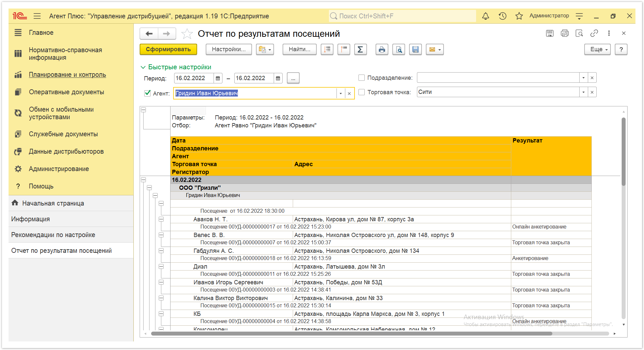Click the header print icon near report title
644x350 pixels.
click(x=565, y=33)
